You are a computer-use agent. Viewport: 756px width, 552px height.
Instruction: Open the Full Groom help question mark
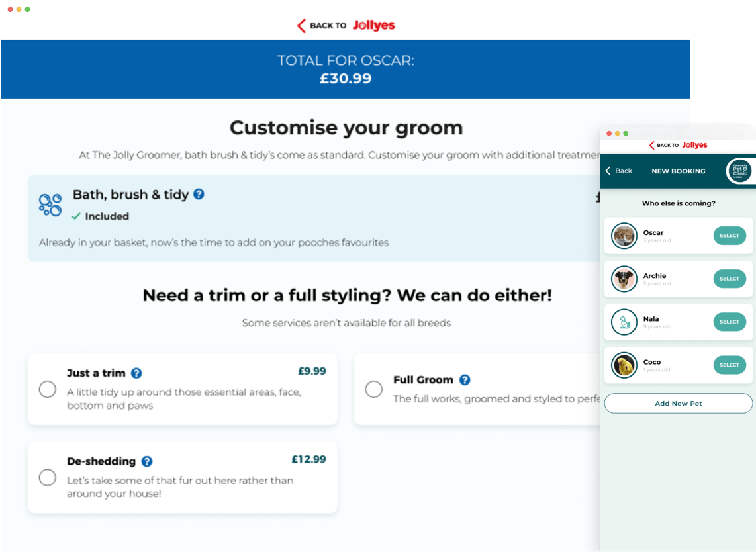465,380
